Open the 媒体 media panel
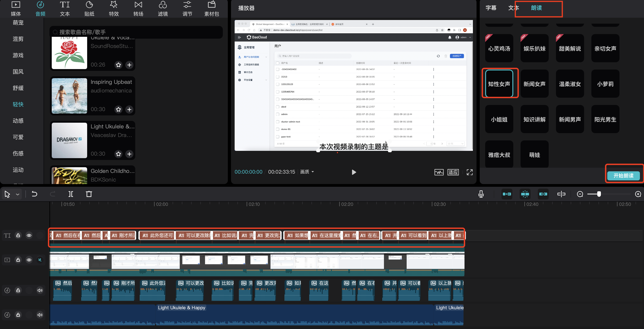The image size is (644, 329). click(16, 8)
